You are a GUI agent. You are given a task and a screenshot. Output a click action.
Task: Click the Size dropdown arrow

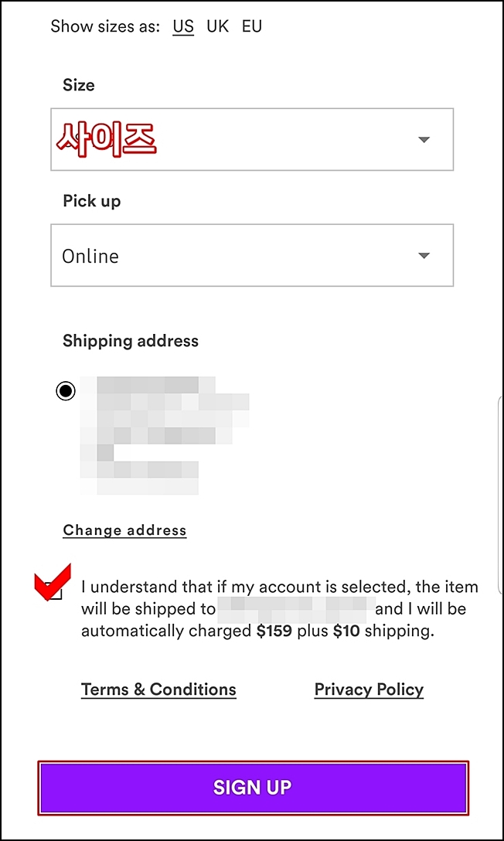tap(424, 139)
